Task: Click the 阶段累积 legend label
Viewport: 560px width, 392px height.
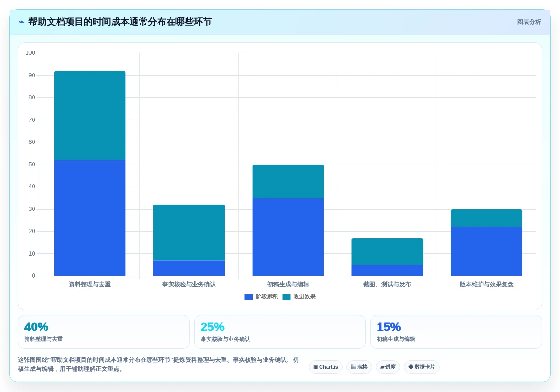Action: 266,297
